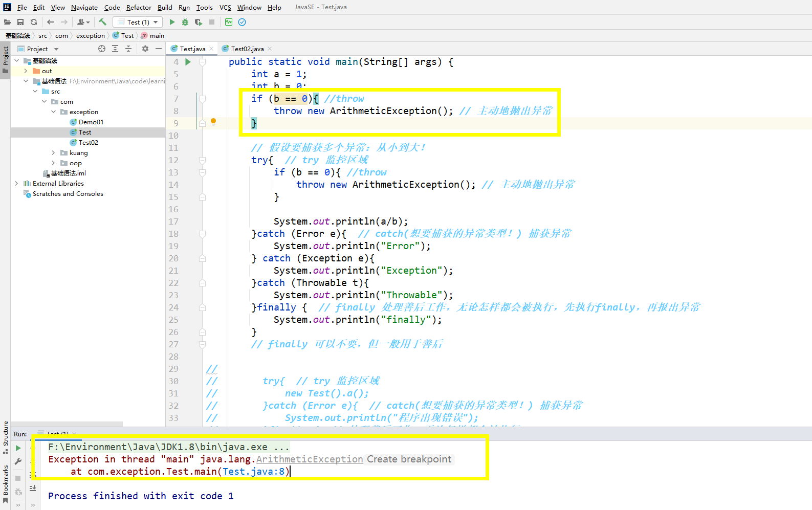Click the blue checkmark toolbar icon

tap(242, 22)
